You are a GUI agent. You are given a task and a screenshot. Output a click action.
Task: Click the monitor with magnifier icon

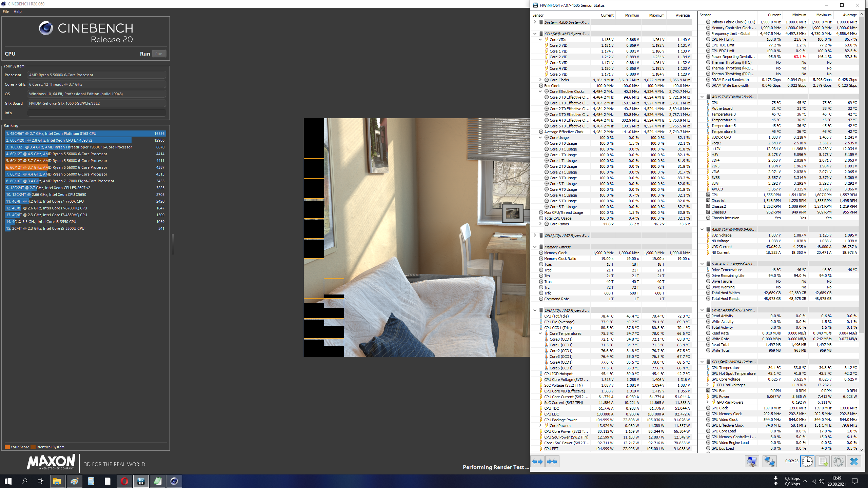752,462
